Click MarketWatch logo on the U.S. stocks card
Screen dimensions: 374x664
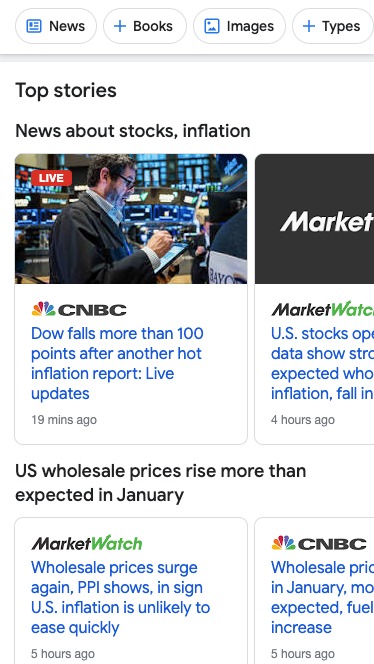322,309
